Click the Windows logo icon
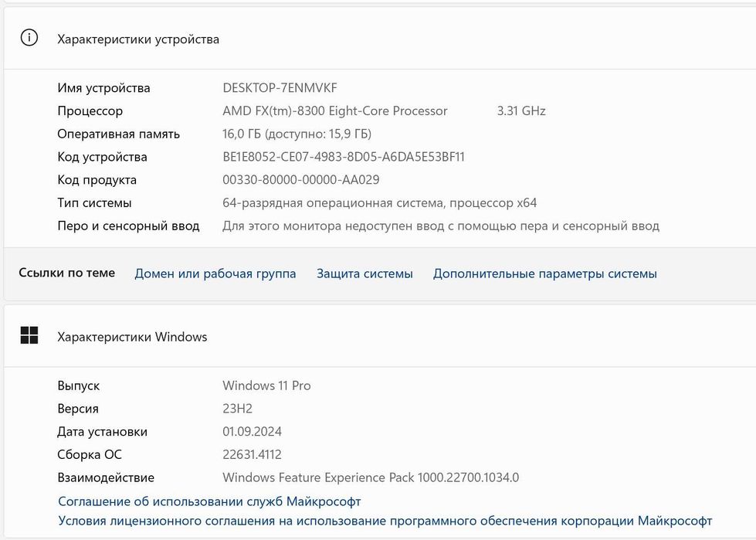This screenshot has height=540, width=756. coord(29,336)
